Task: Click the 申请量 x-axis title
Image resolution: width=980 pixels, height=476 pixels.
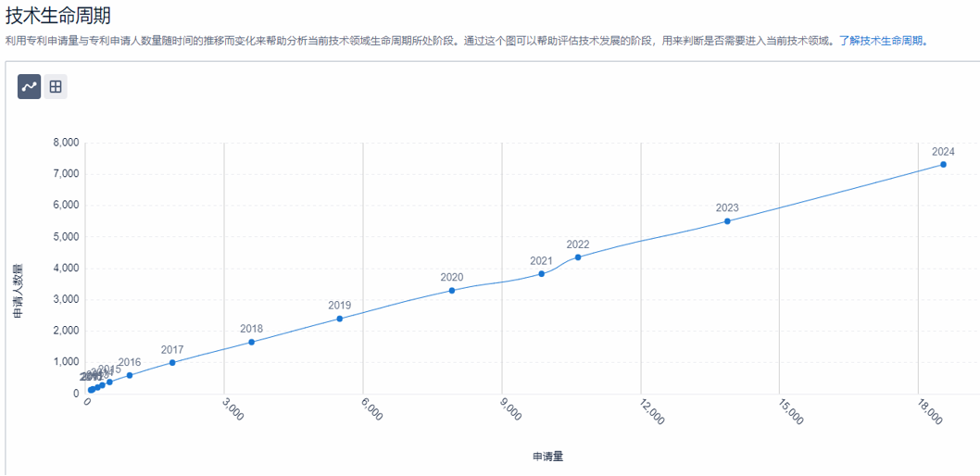Action: (547, 457)
